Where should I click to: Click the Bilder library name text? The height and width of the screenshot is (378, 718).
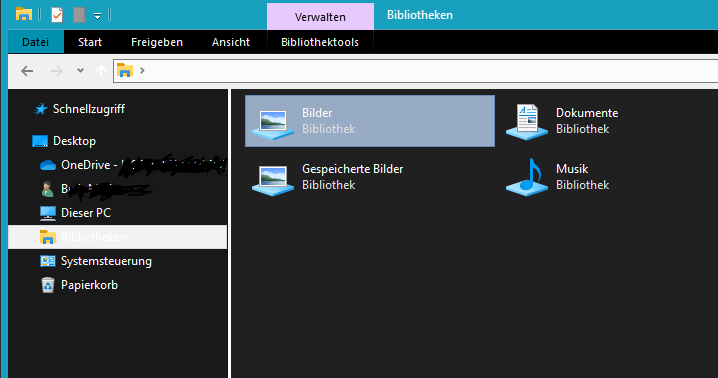(317, 113)
